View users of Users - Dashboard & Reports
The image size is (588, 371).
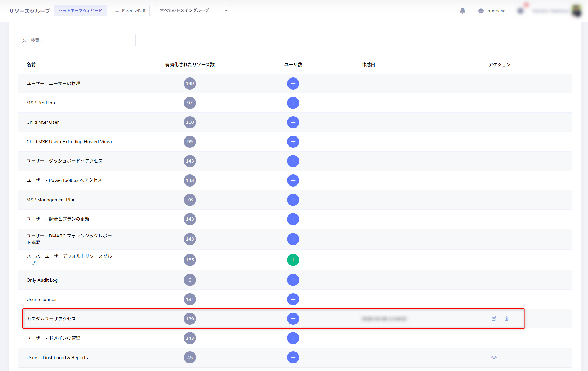494,357
